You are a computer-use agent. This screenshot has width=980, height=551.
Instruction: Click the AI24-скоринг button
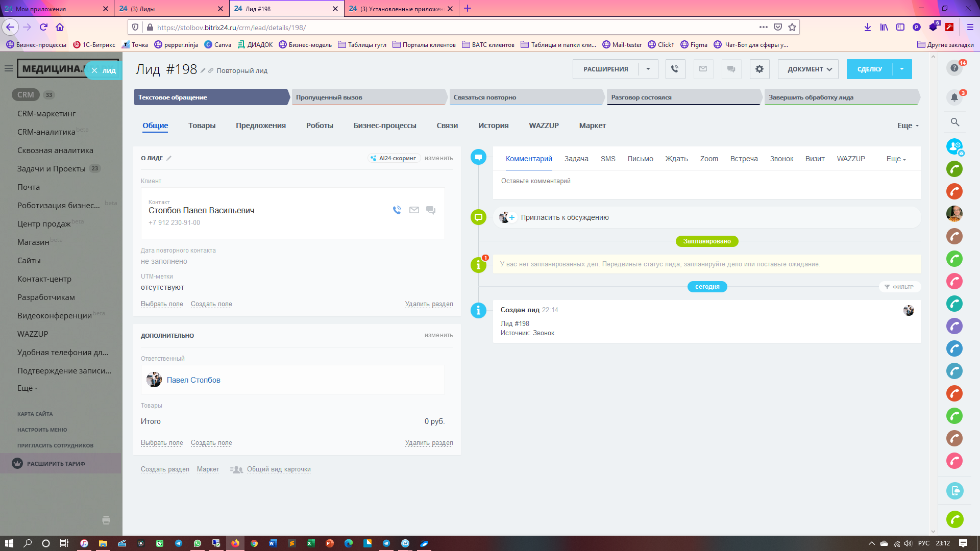(394, 158)
